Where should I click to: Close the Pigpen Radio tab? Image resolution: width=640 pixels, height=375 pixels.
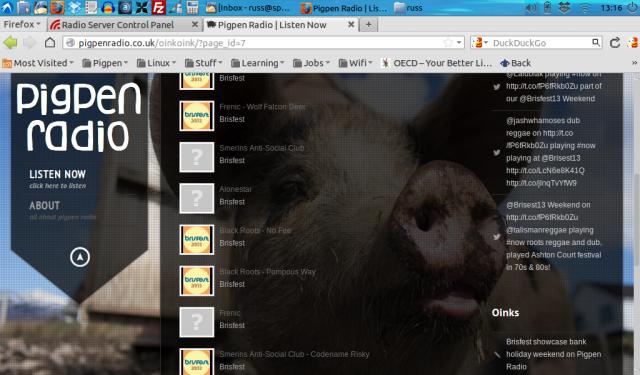(351, 24)
